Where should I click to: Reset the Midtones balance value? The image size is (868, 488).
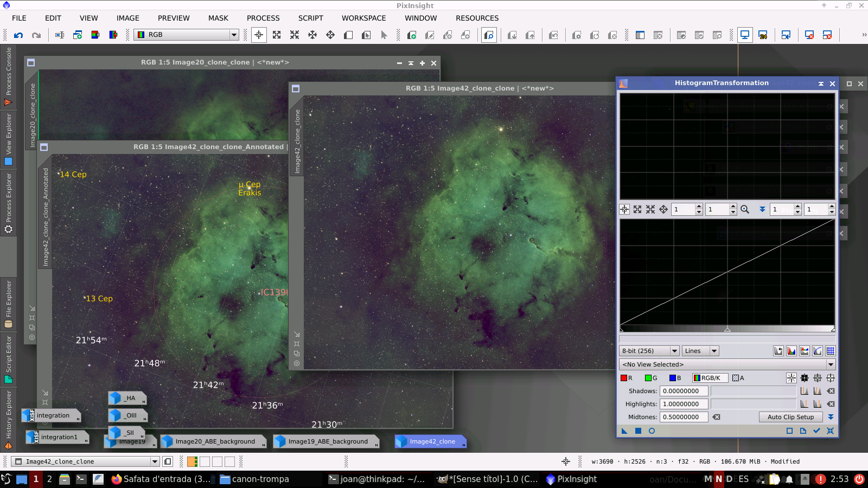click(716, 417)
